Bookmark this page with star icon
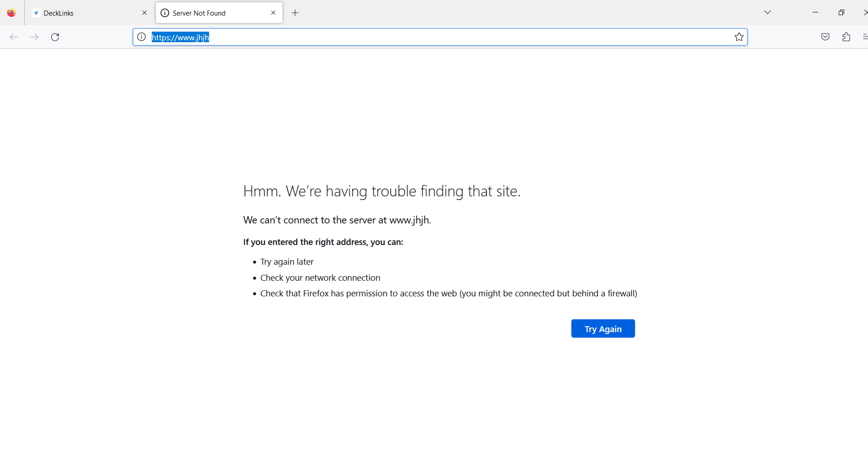 [739, 37]
